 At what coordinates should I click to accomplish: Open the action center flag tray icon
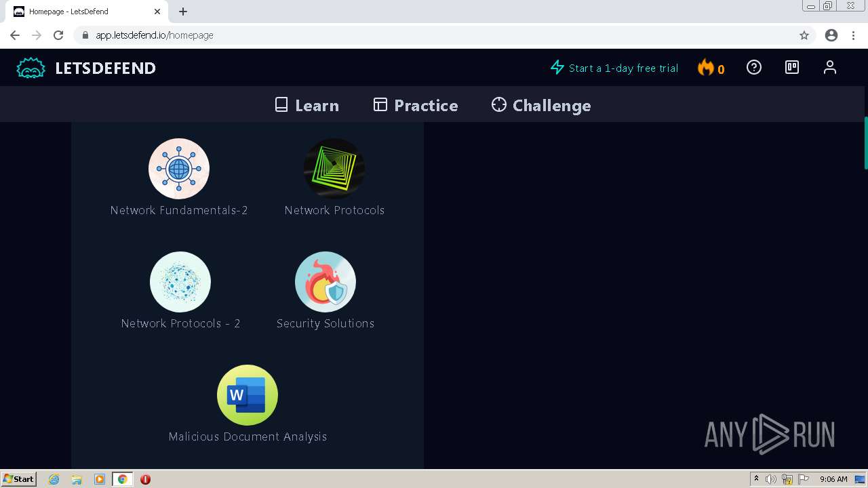pos(804,479)
